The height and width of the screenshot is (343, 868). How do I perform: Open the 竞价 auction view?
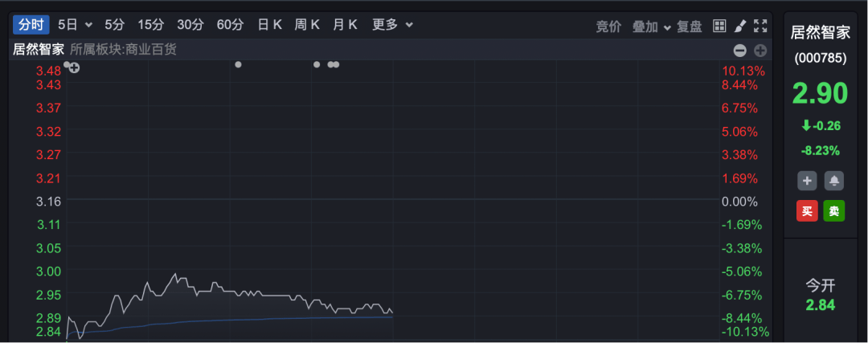point(608,26)
